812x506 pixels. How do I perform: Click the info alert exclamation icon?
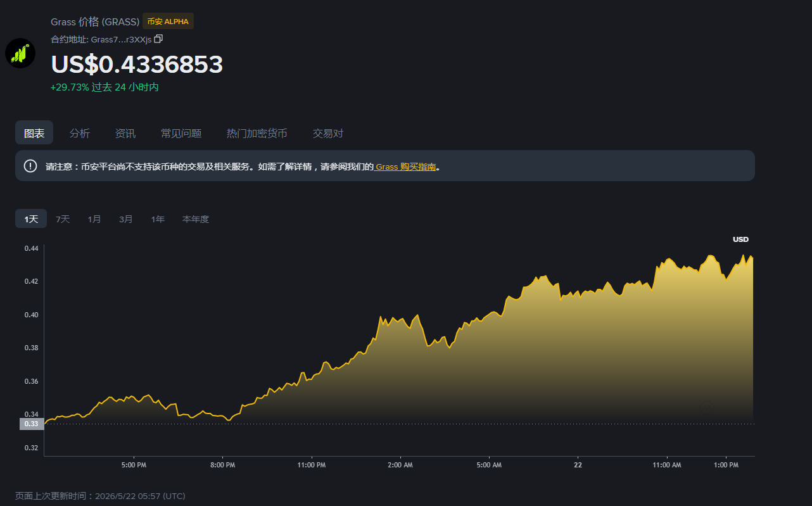tap(30, 166)
